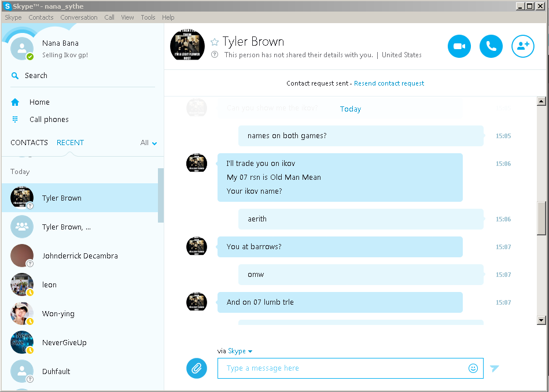Image resolution: width=549 pixels, height=392 pixels.
Task: Open the Help menu
Action: pyautogui.click(x=168, y=17)
